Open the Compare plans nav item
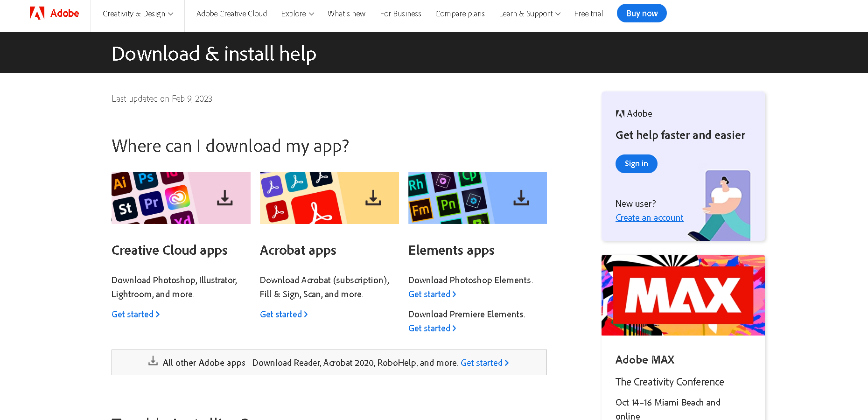This screenshot has height=420, width=868. tap(460, 14)
